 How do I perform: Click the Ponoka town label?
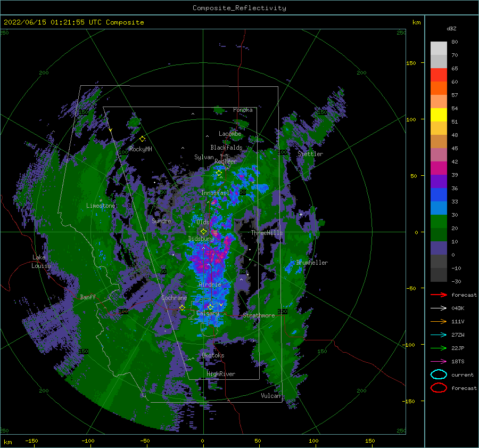click(243, 110)
